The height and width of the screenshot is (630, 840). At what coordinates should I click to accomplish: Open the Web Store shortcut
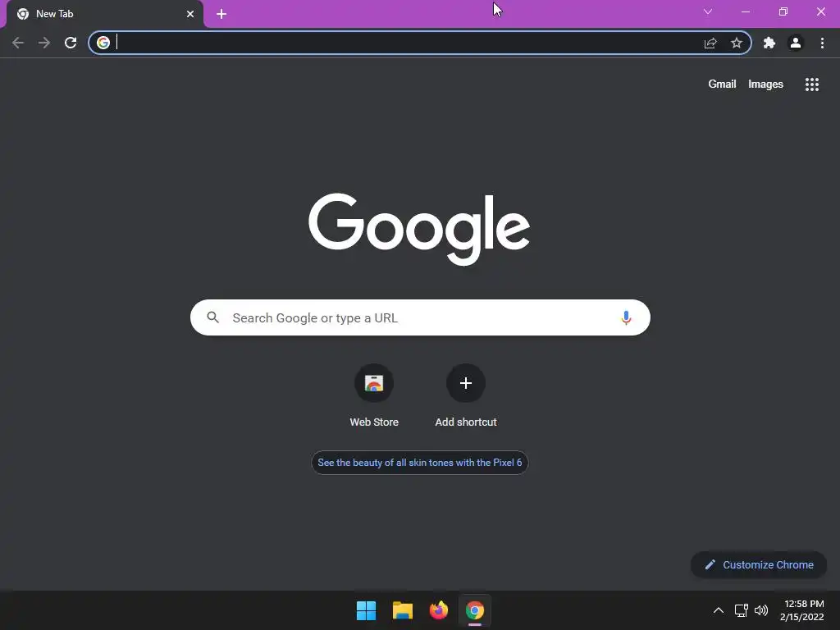pyautogui.click(x=374, y=395)
